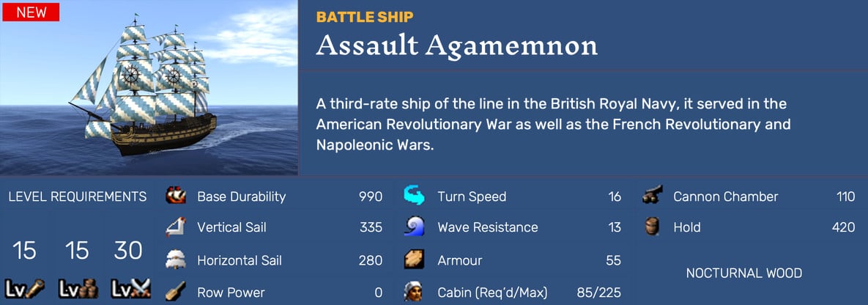
Task: Click the Cabin value 85/225
Action: point(597,293)
